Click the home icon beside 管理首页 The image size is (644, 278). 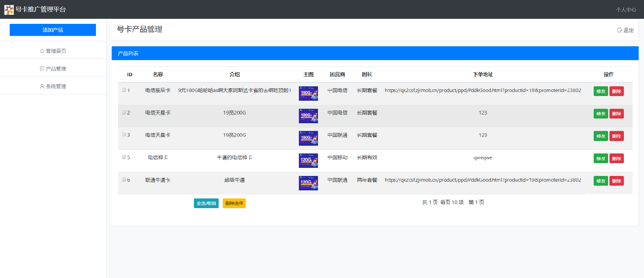42,51
